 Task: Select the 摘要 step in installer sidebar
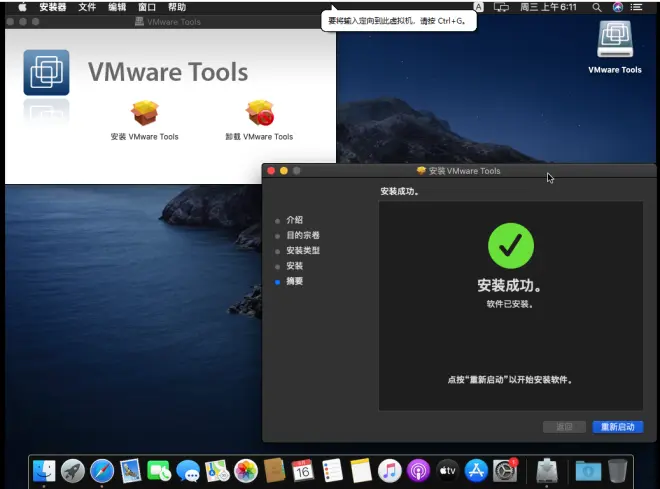tap(294, 281)
